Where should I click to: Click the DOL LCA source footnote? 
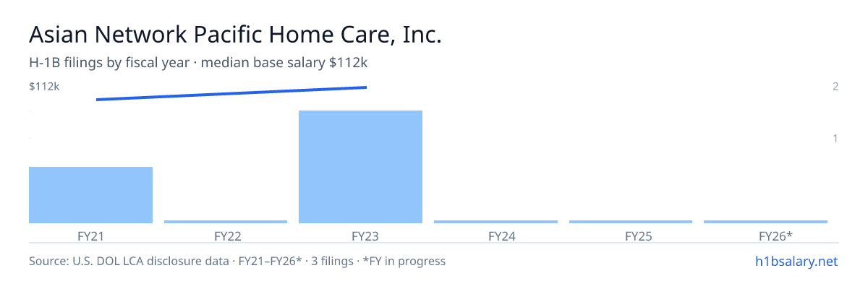coord(237,261)
